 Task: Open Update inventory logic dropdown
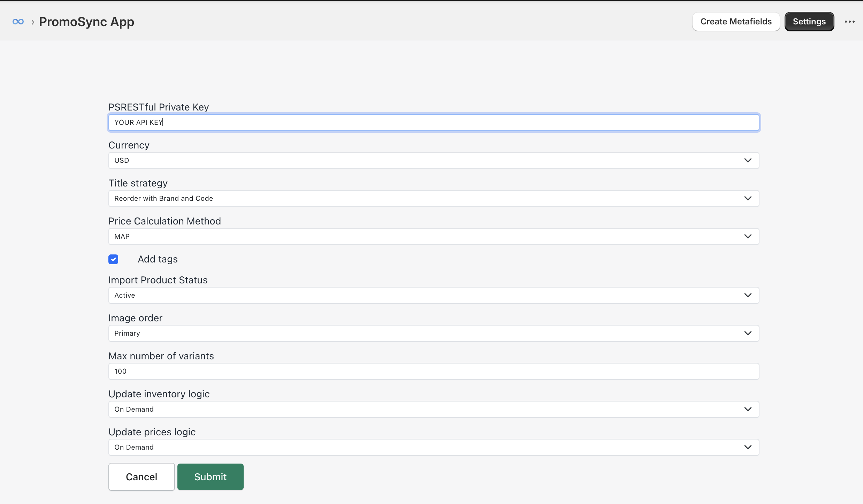click(433, 409)
